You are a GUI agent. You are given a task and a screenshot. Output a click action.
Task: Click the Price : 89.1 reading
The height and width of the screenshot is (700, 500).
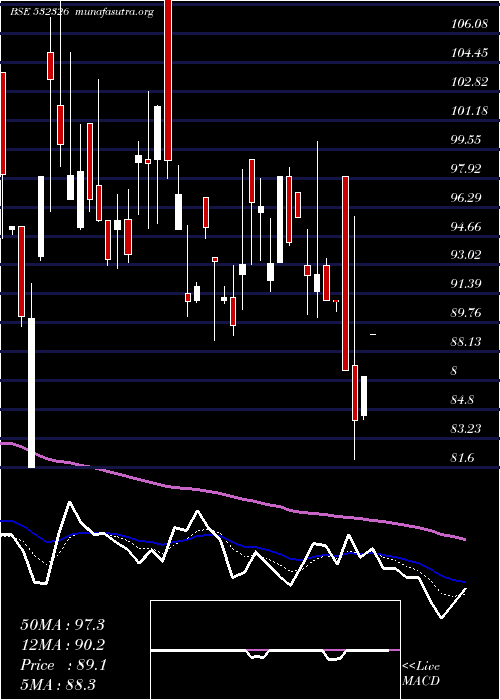pyautogui.click(x=62, y=665)
